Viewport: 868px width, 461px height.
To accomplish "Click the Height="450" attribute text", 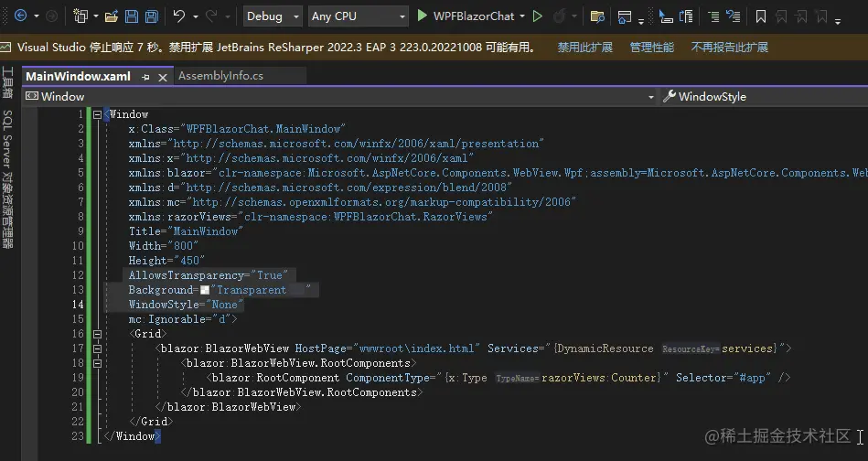I will pyautogui.click(x=166, y=261).
